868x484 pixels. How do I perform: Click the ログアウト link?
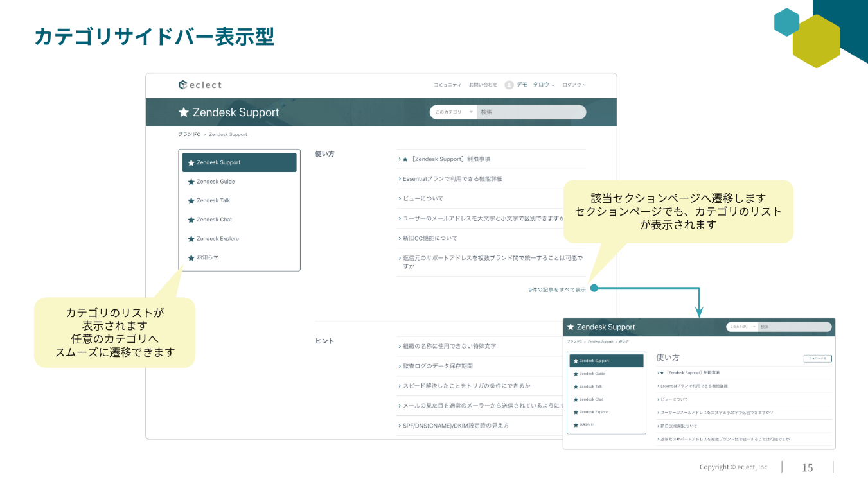tap(574, 85)
